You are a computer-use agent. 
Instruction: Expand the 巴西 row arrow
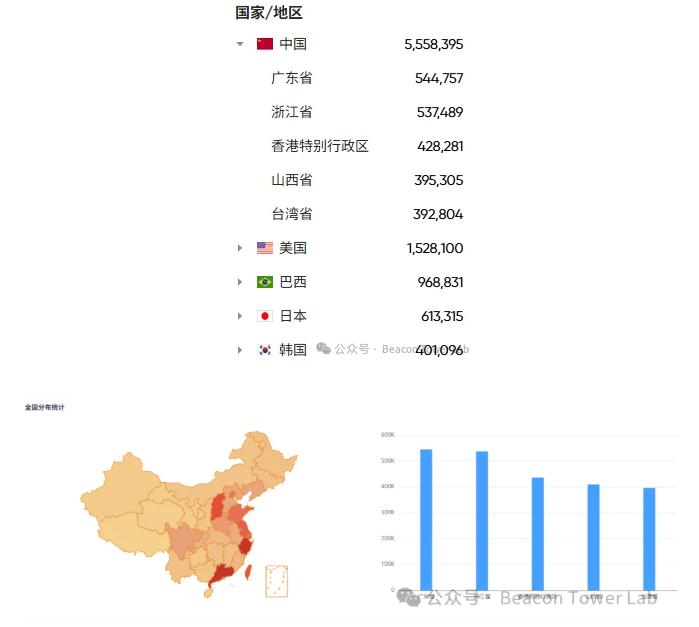coord(240,282)
